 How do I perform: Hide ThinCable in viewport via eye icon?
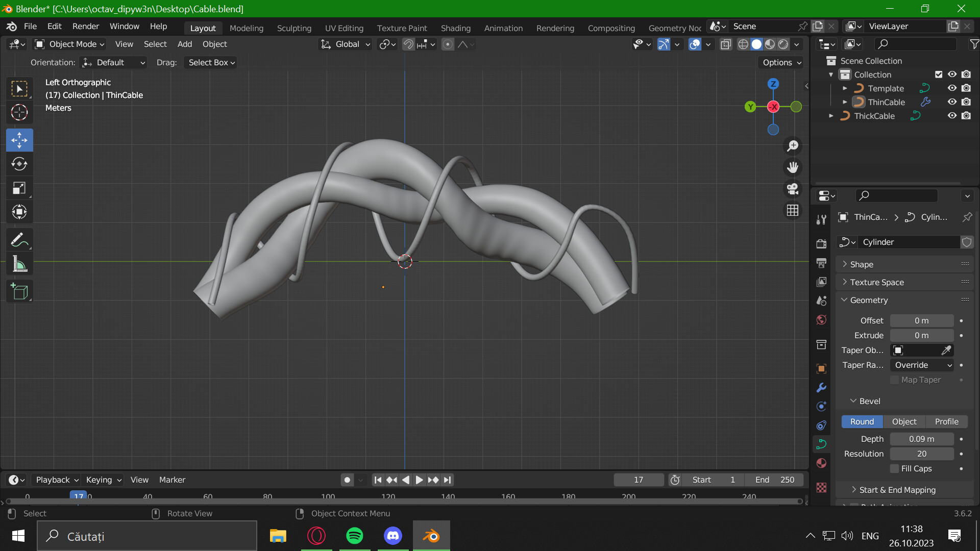952,102
